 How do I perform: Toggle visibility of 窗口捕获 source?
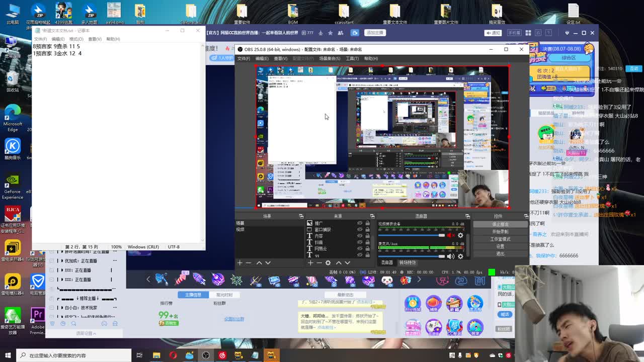click(x=360, y=230)
